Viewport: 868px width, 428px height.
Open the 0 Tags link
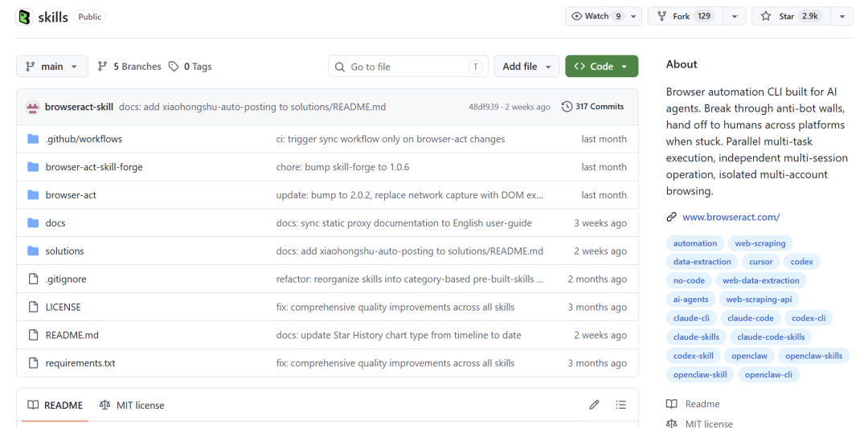pyautogui.click(x=190, y=67)
